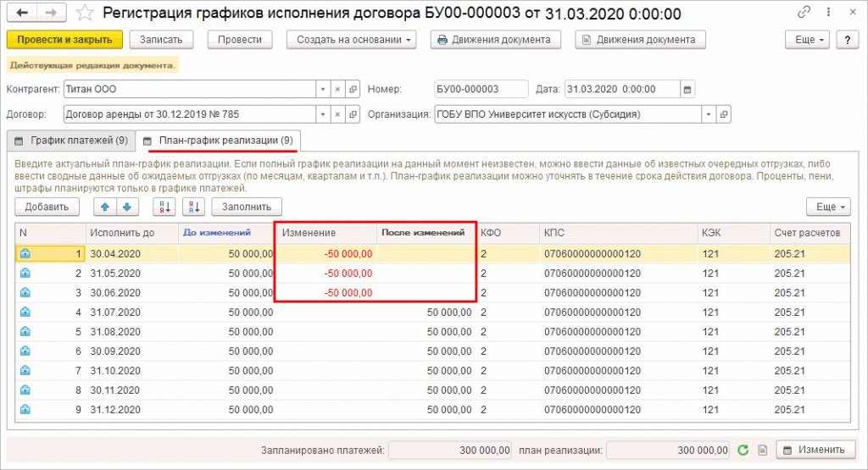Viewport: 868px width, 470px height.
Task: Click into the Номер input field
Action: tap(478, 90)
